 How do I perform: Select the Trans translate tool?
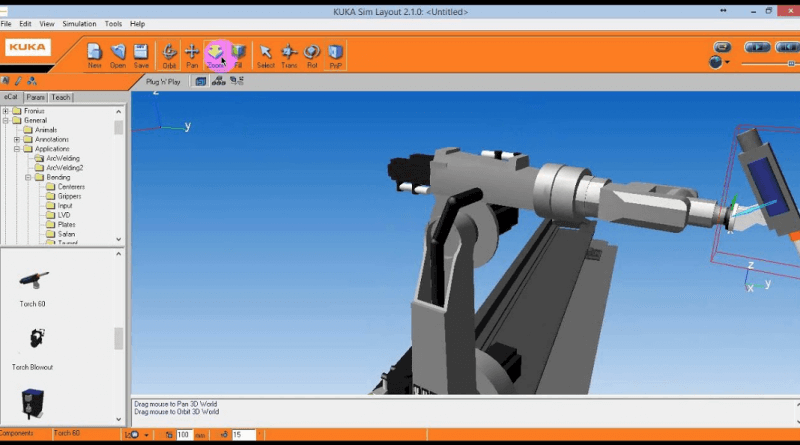pos(289,53)
